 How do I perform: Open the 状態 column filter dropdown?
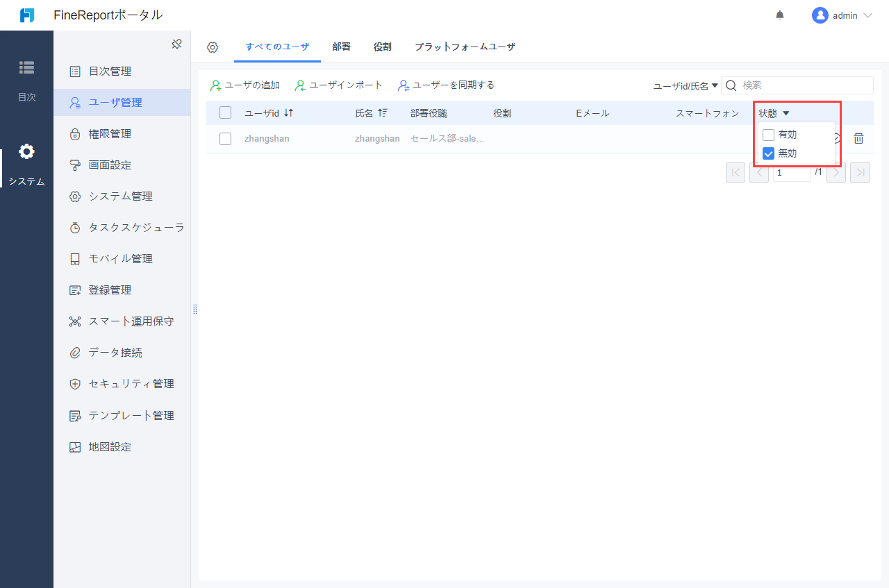click(773, 112)
